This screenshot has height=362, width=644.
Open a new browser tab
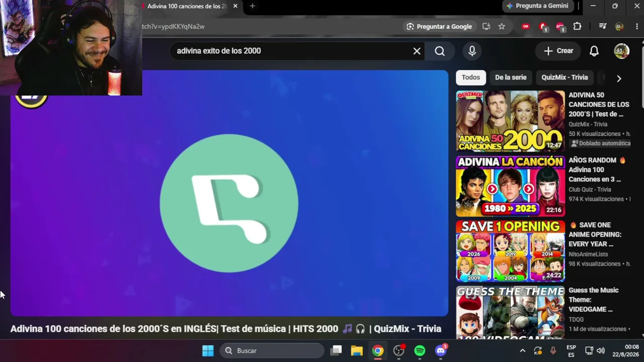(x=253, y=6)
